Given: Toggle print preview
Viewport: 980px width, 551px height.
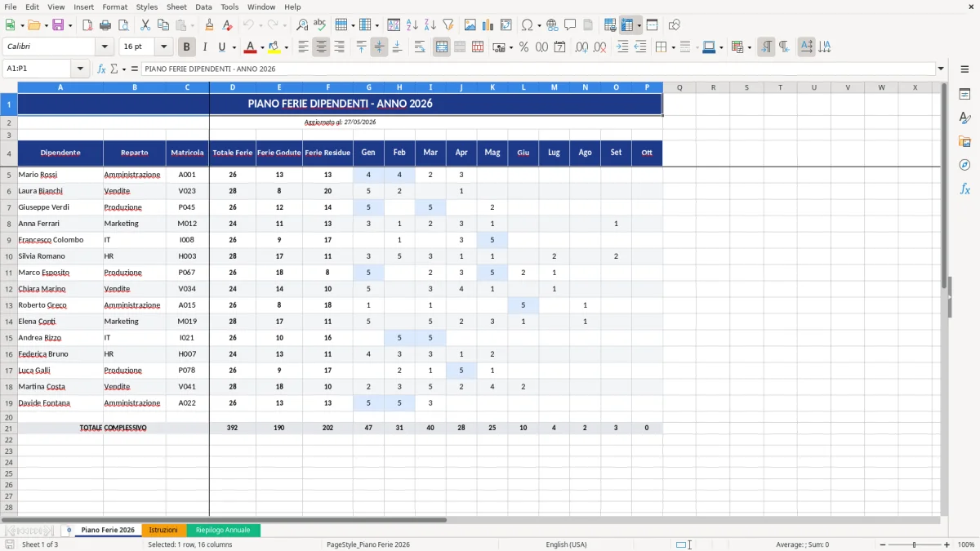Looking at the screenshot, I should coord(123,25).
